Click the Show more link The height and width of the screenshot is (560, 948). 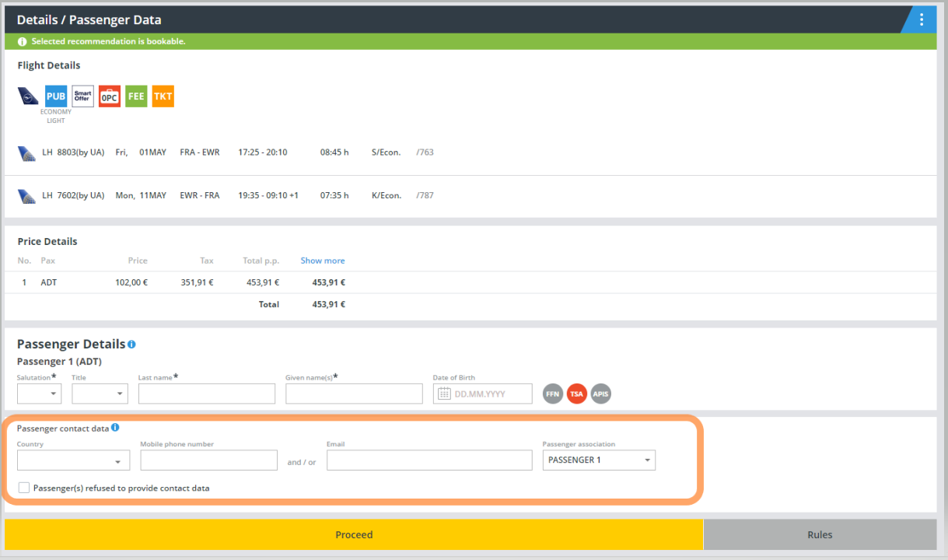322,261
